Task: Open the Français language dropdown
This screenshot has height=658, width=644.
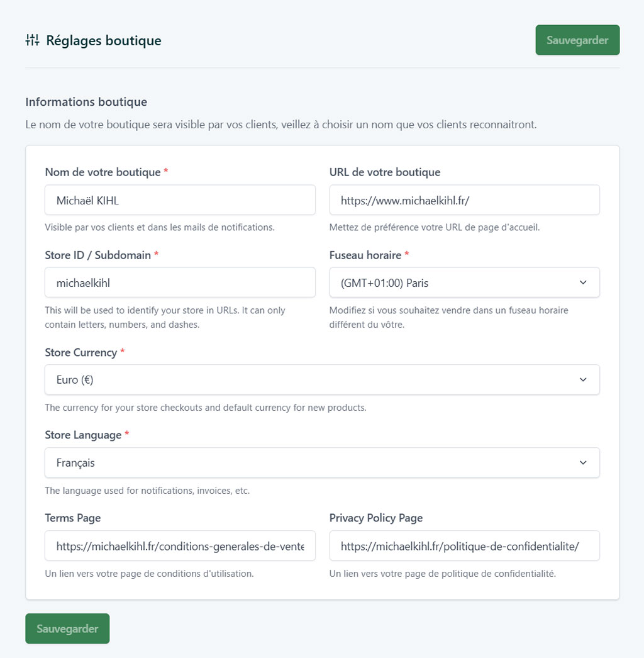Action: click(322, 462)
